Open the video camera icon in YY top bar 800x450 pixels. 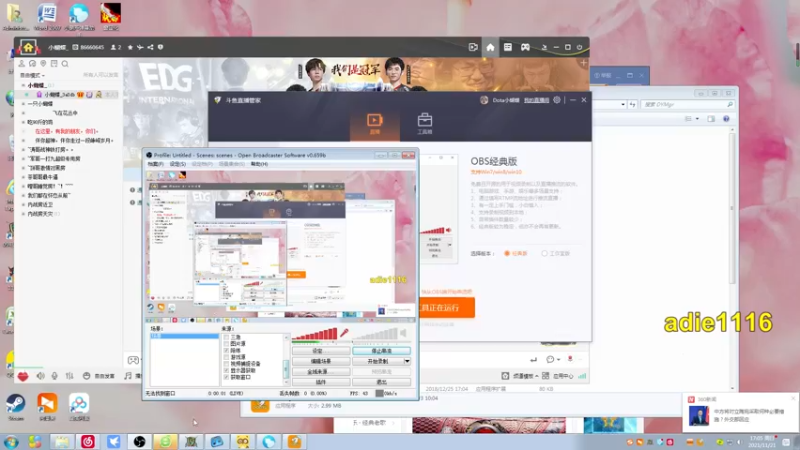pyautogui.click(x=473, y=47)
